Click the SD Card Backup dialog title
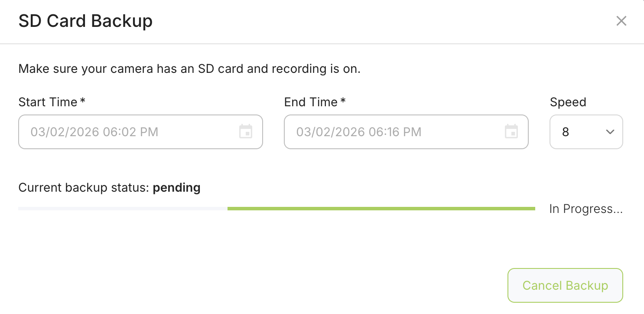Screen dimensions: 644x314 pyautogui.click(x=85, y=21)
